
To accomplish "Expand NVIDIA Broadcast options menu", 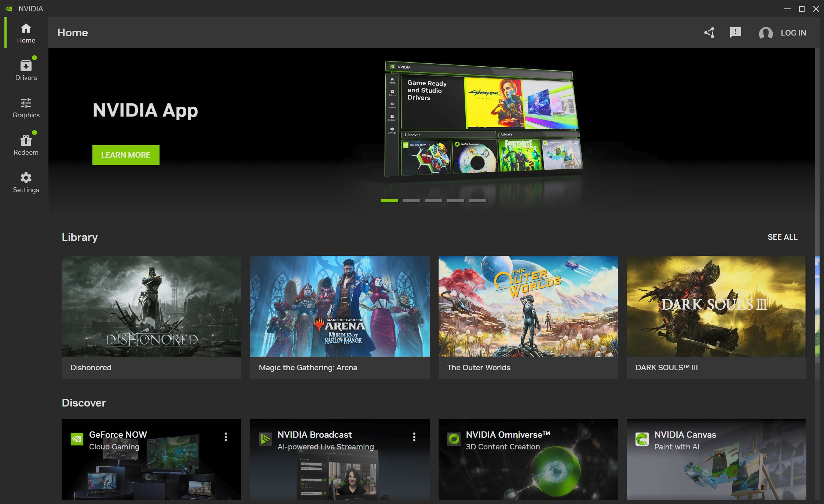I will 413,436.
